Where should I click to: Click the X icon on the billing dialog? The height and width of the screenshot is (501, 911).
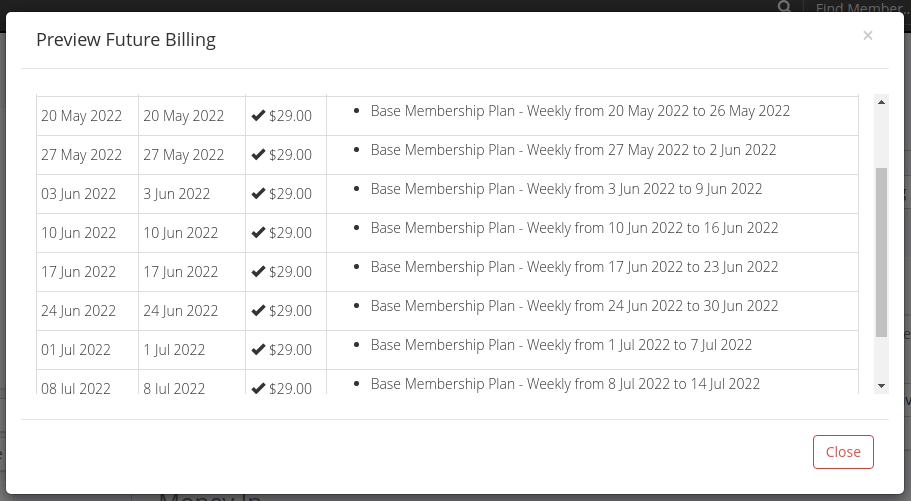pyautogui.click(x=867, y=36)
